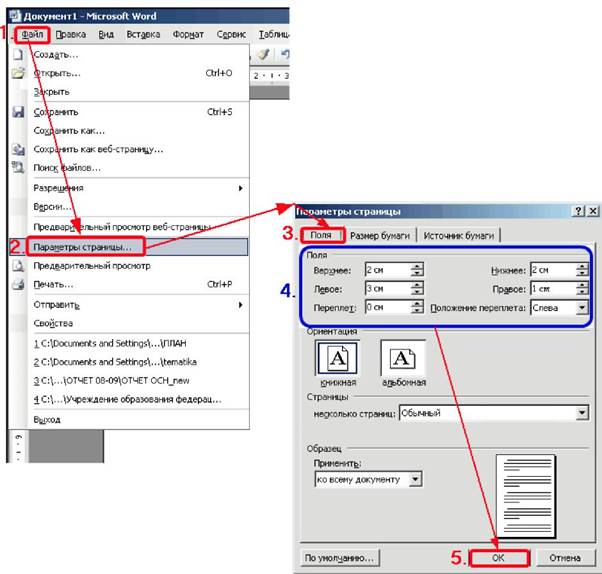Click the Открыть folder icon
Viewport: 602px width, 574px height.
(18, 73)
